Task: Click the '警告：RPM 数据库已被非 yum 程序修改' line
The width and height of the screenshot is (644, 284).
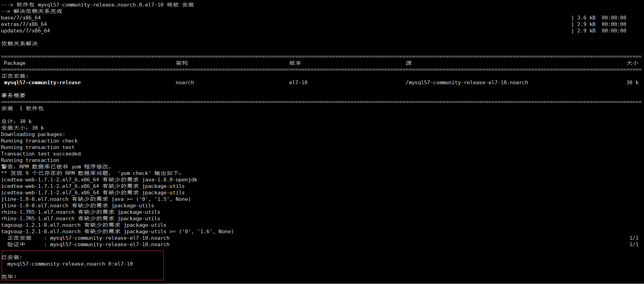Action: point(57,167)
